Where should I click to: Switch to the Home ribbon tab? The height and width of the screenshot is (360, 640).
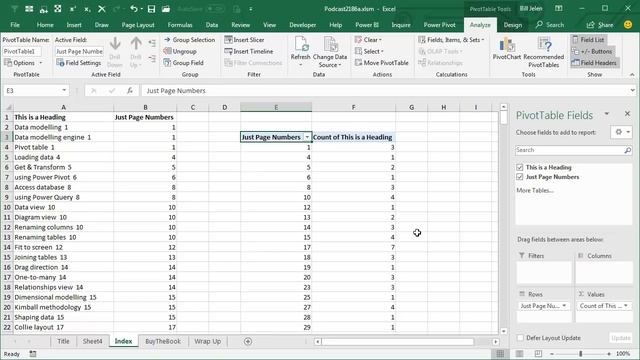45,25
